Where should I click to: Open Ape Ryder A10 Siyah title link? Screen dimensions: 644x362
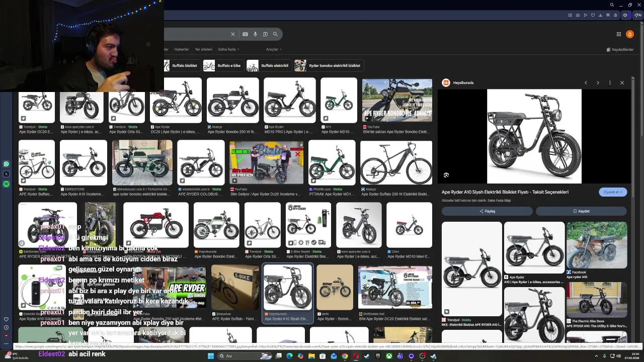(505, 192)
